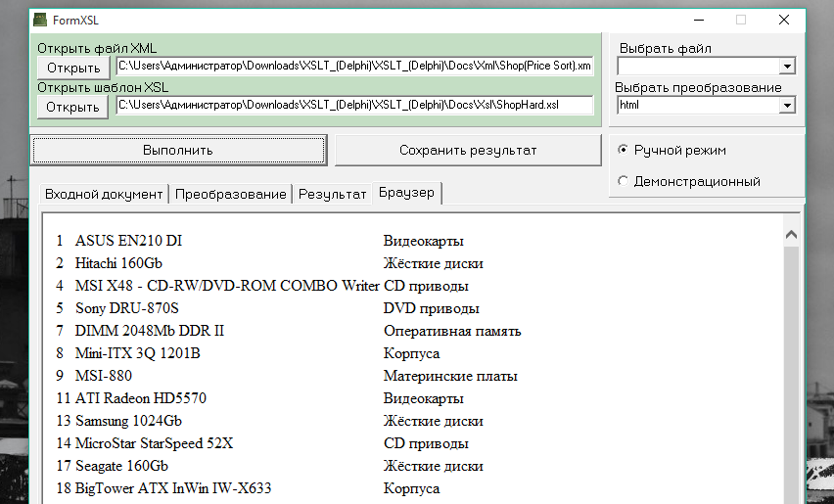The image size is (834, 504).
Task: Click 'Оперативная память' category text
Action: 452,331
